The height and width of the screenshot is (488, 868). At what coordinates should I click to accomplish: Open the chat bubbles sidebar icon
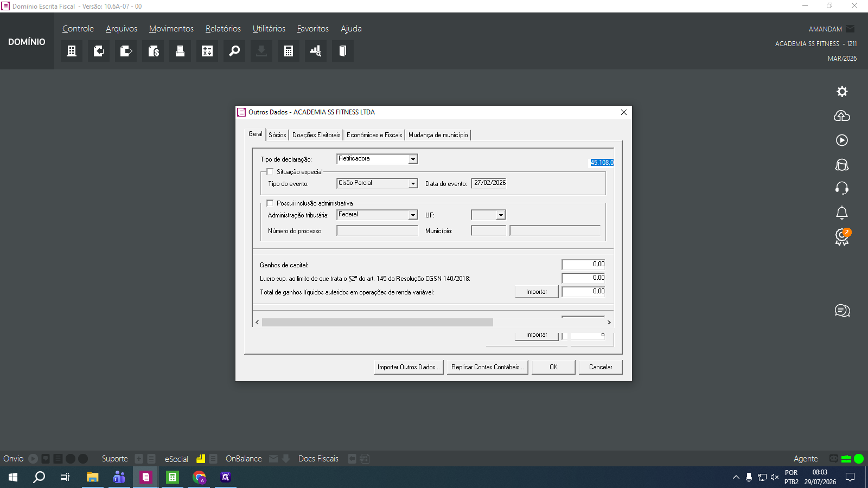(843, 311)
